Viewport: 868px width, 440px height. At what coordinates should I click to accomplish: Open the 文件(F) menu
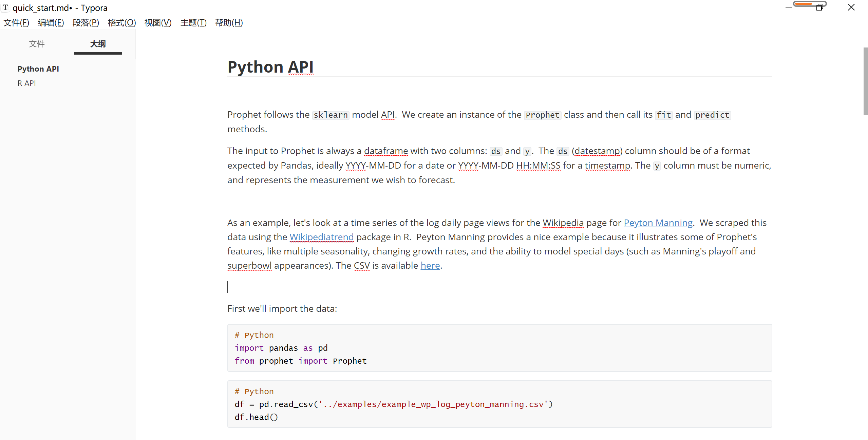[16, 23]
